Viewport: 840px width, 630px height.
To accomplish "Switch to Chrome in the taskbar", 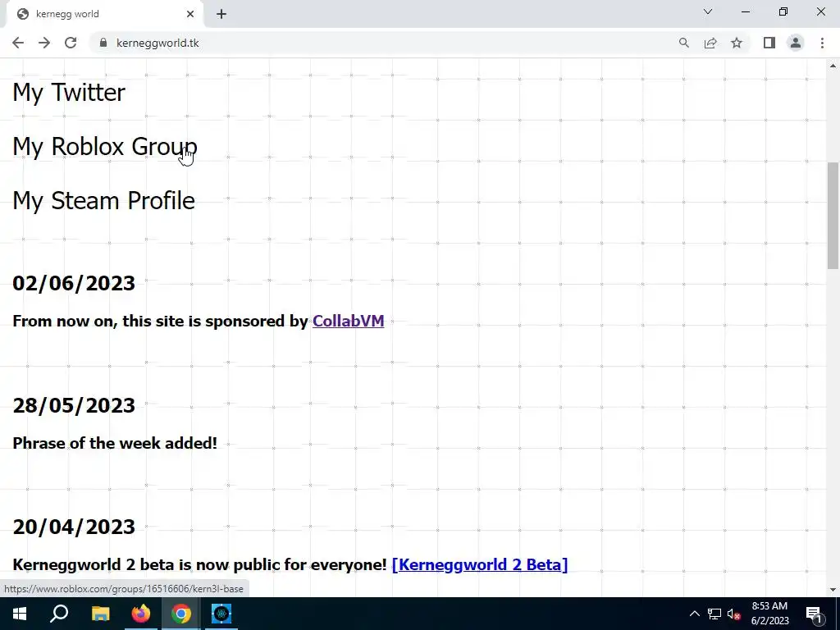I will 181,614.
